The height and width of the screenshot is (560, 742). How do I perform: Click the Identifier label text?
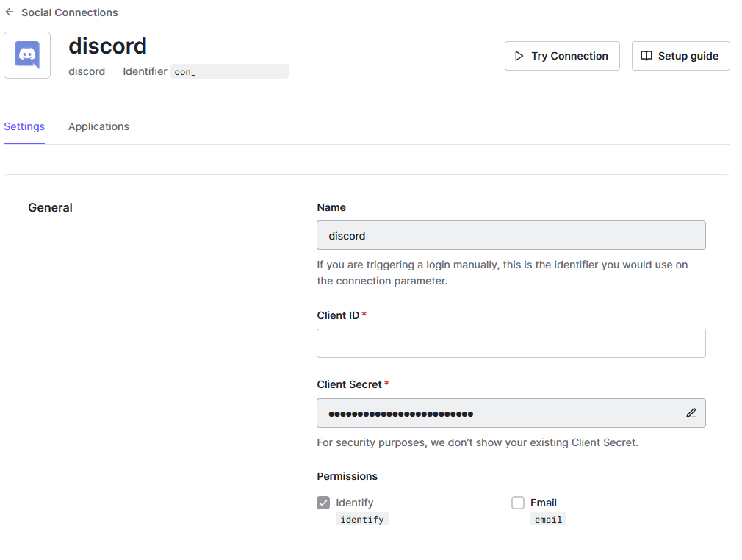click(145, 71)
